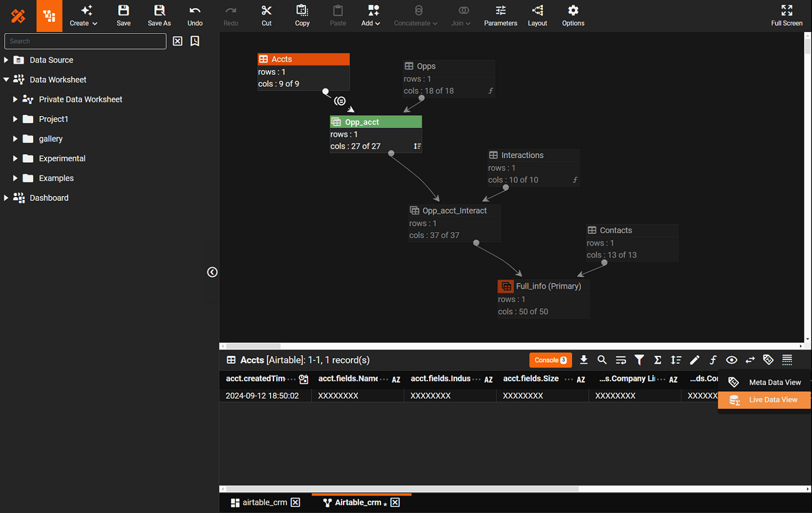Click the Save icon in toolbar
812x513 pixels.
click(x=124, y=16)
